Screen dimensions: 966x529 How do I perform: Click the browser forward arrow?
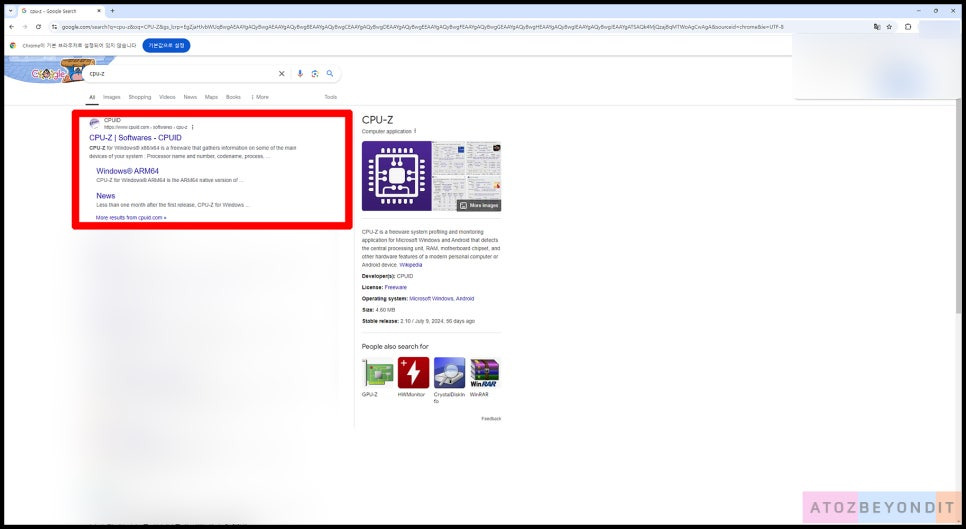coord(25,27)
